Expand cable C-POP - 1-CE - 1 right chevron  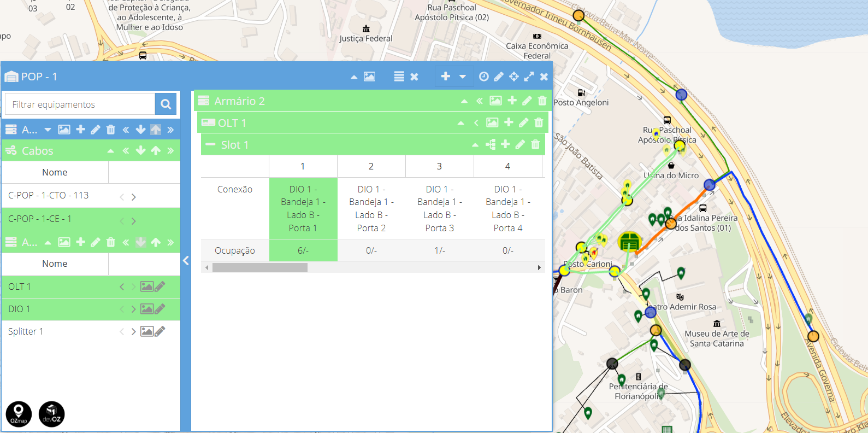click(x=133, y=221)
